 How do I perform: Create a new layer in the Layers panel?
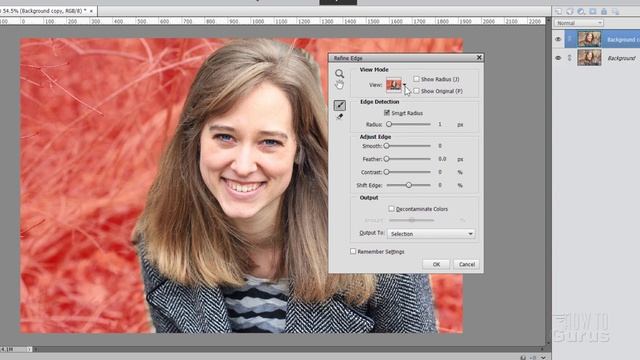[558, 11]
